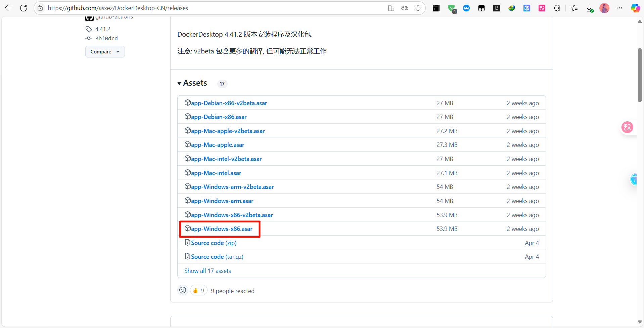This screenshot has height=328, width=644.
Task: Open the 4.41.2 tag link
Action: coord(103,29)
